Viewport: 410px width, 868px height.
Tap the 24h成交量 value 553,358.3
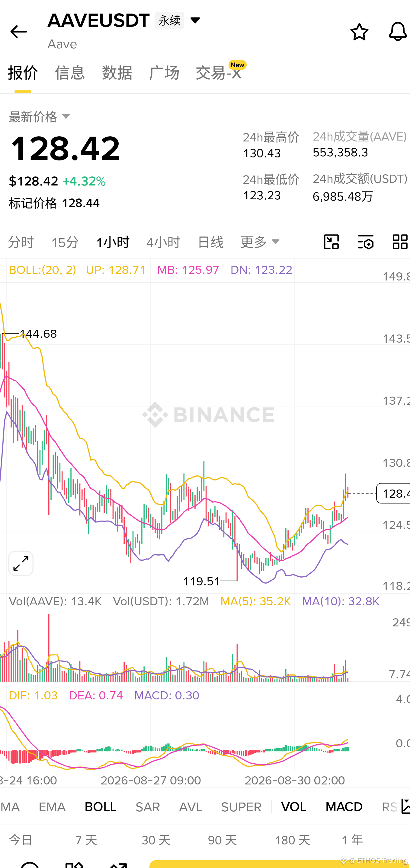click(x=340, y=152)
